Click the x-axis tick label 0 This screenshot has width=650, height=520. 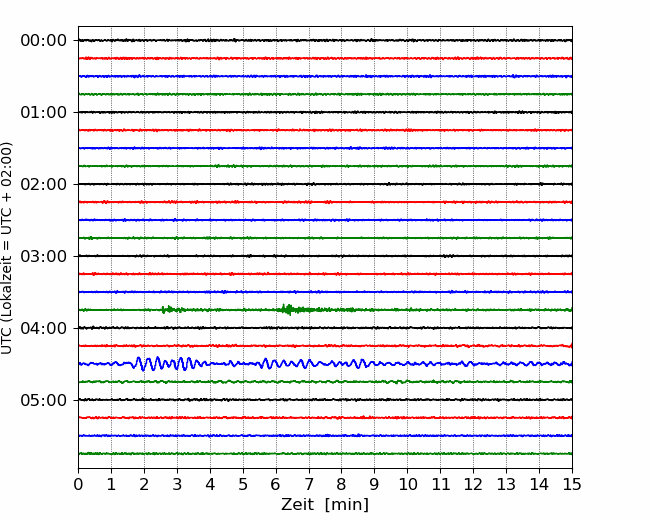78,484
